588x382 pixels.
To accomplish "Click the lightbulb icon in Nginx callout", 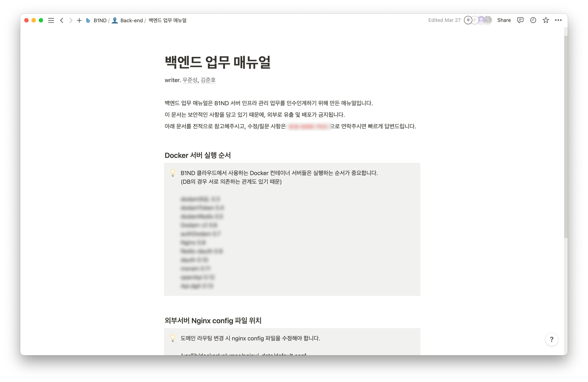I will [173, 338].
